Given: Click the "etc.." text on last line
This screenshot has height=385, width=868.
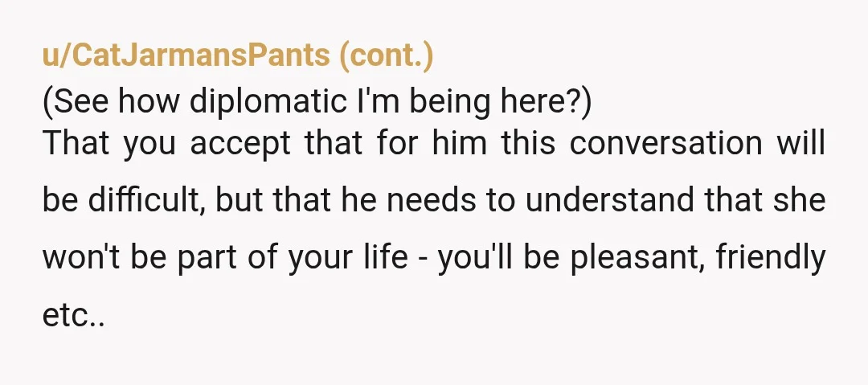Looking at the screenshot, I should point(74,315).
